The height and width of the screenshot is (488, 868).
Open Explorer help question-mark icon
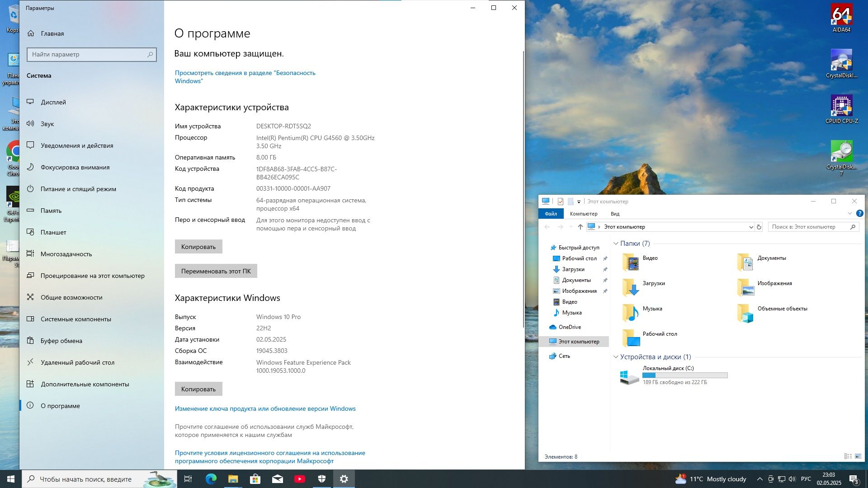tap(859, 213)
